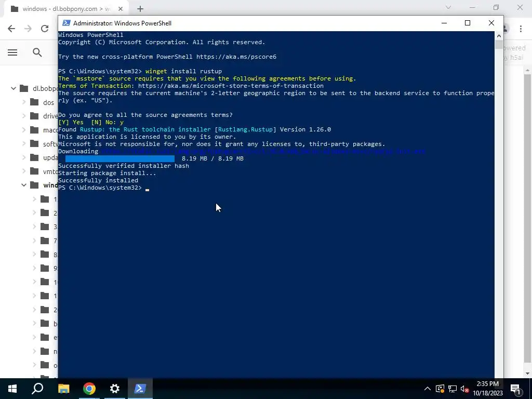Click the PowerShell taskbar button

pyautogui.click(x=140, y=389)
